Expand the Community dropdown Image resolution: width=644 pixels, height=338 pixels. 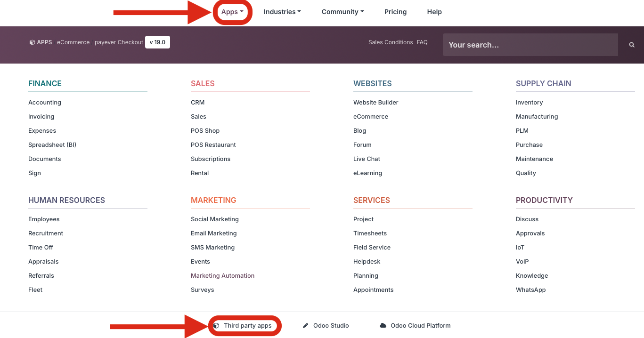pos(342,12)
